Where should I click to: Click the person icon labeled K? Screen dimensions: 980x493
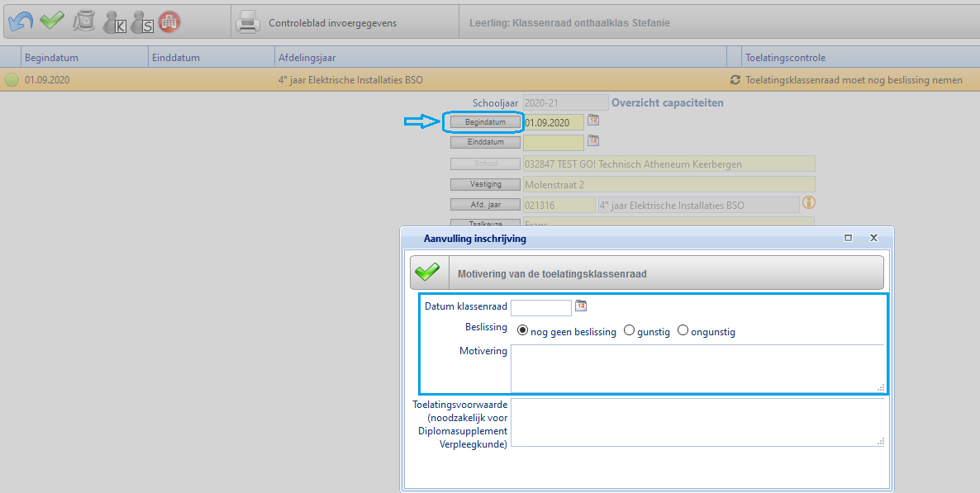[114, 22]
